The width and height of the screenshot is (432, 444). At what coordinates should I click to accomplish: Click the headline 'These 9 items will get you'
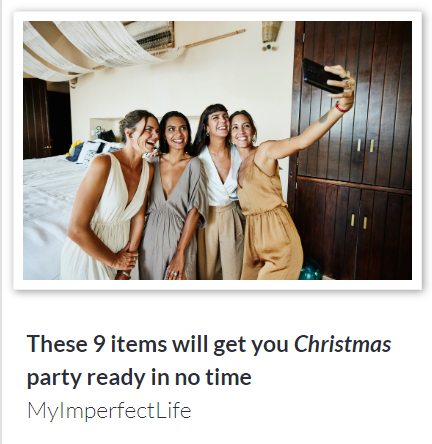tap(158, 344)
